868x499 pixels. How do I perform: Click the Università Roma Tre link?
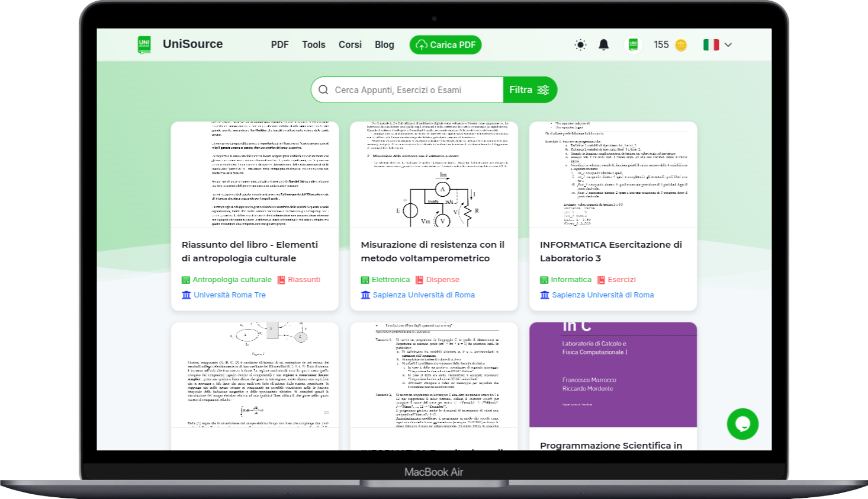230,295
